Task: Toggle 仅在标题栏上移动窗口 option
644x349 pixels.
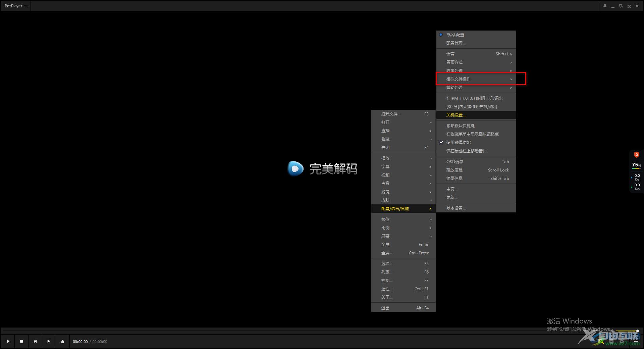Action: coord(476,151)
